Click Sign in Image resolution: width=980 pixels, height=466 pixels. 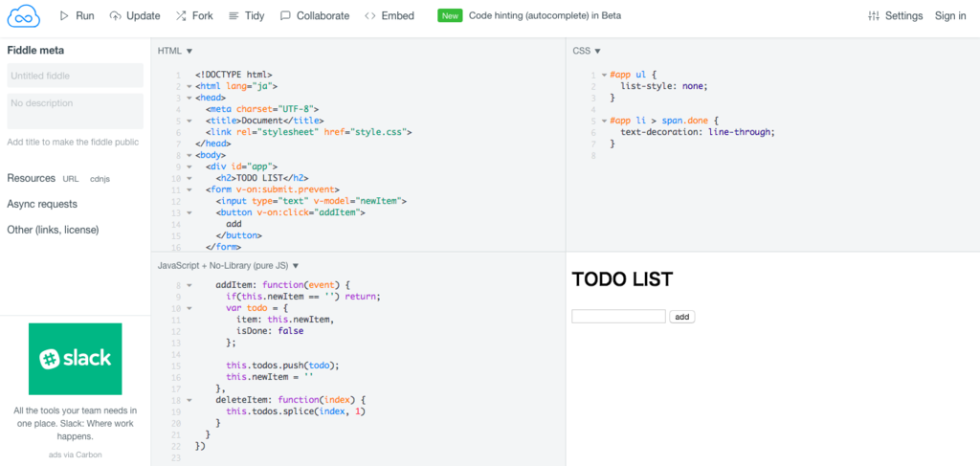click(x=950, y=16)
